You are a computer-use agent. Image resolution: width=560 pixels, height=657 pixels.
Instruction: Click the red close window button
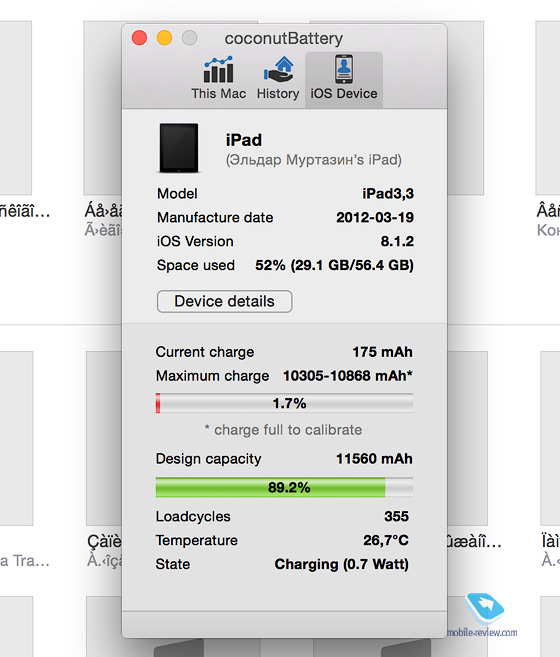click(x=139, y=38)
